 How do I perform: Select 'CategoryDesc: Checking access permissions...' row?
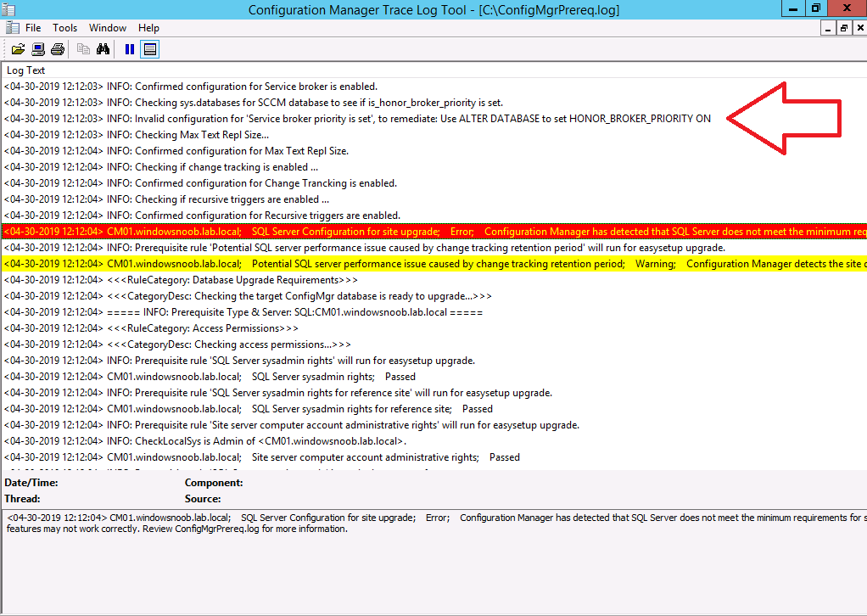434,344
